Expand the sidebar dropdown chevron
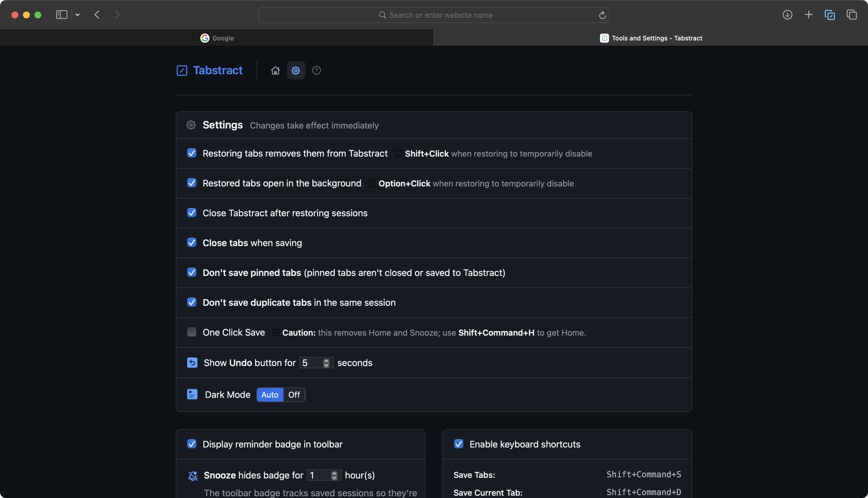Screen dimensions: 868x498 78,15
